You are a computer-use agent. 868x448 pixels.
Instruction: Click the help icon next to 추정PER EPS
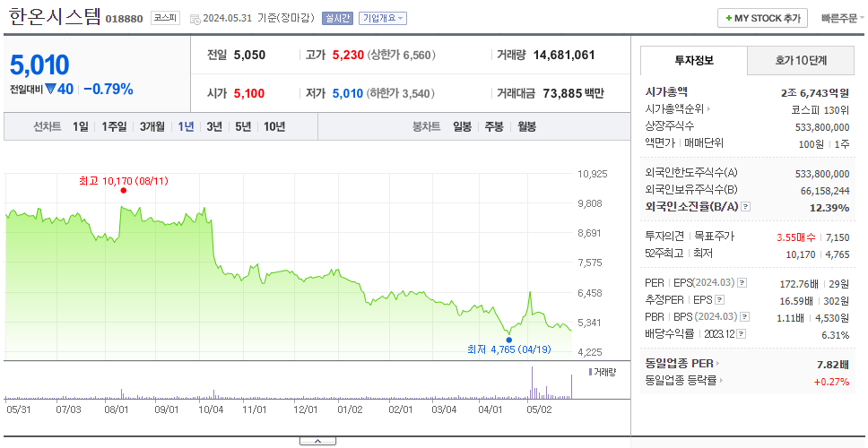click(x=720, y=300)
